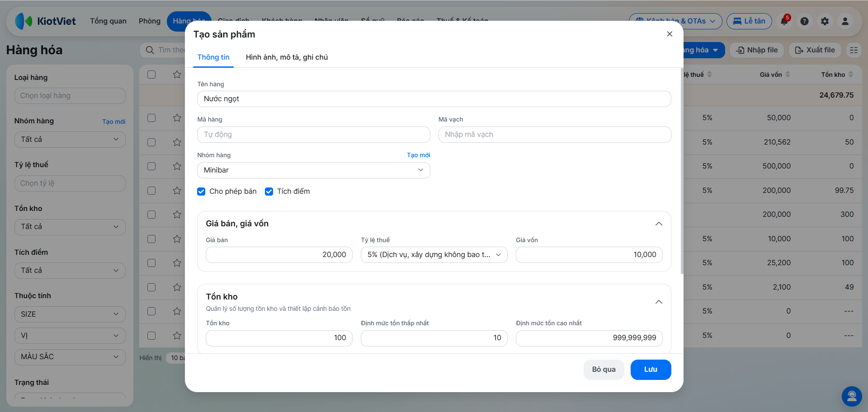This screenshot has height=412, width=868.
Task: Open the Nhóm hàng Minibar dropdown
Action: (313, 170)
